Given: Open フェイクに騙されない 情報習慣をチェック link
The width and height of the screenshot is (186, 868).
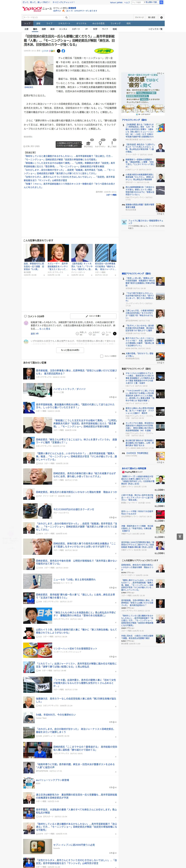Looking at the screenshot, I should (x=145, y=222).
